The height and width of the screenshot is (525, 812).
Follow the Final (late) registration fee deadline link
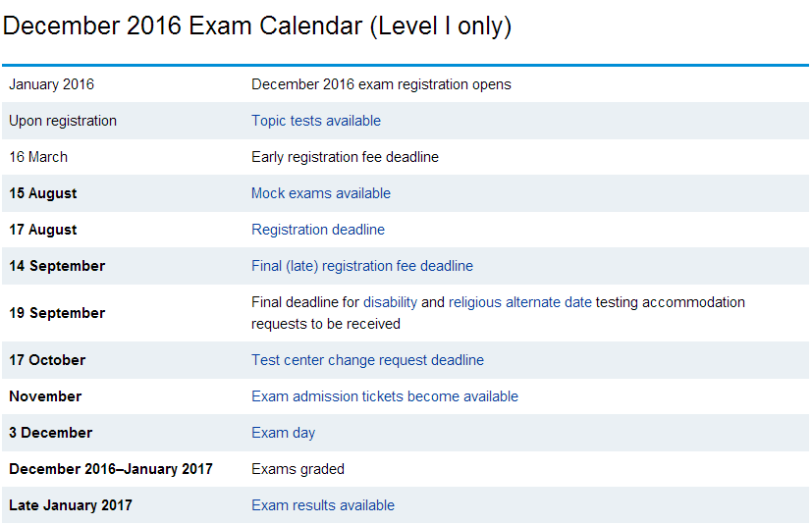361,266
